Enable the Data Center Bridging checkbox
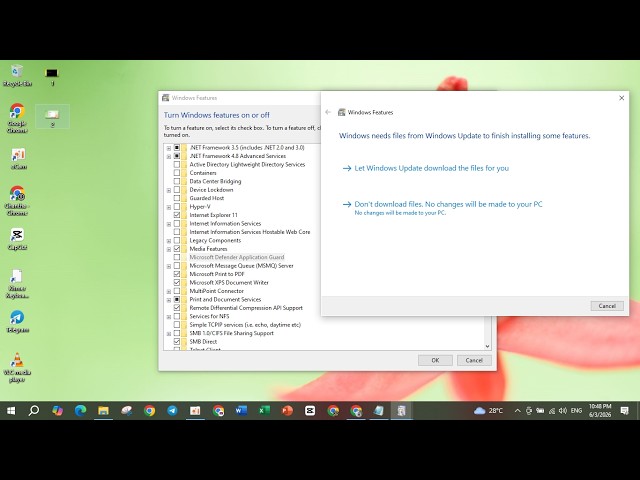640x480 pixels. coord(177,181)
